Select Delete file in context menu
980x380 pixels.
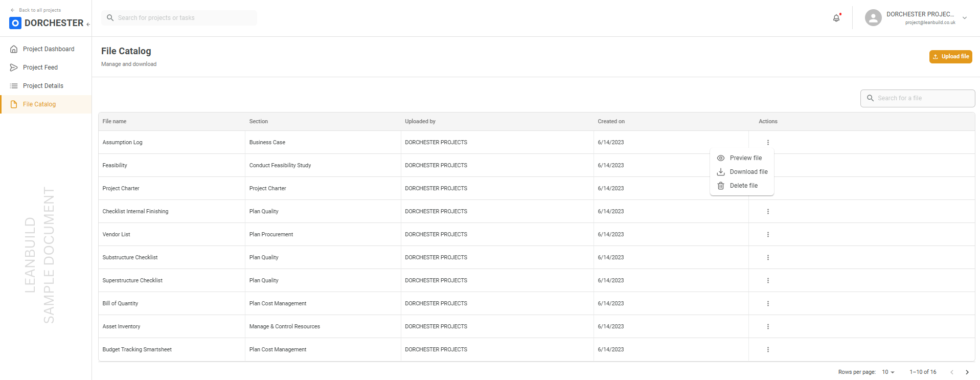743,186
